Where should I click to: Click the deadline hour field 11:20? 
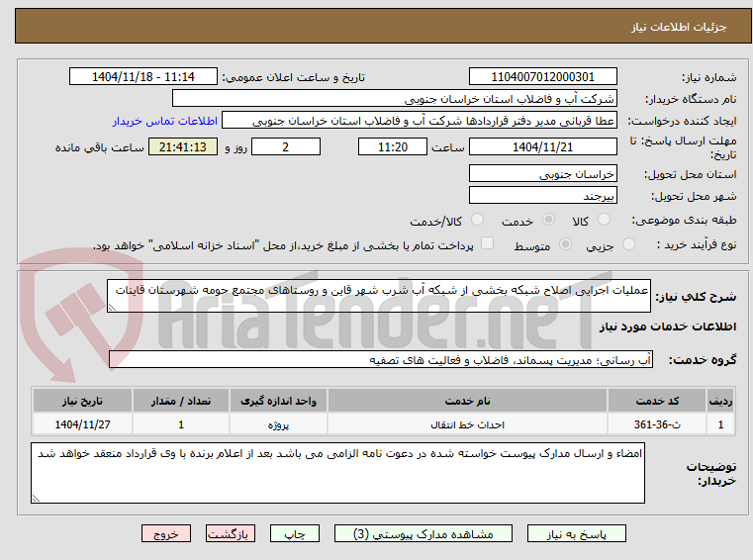click(393, 147)
